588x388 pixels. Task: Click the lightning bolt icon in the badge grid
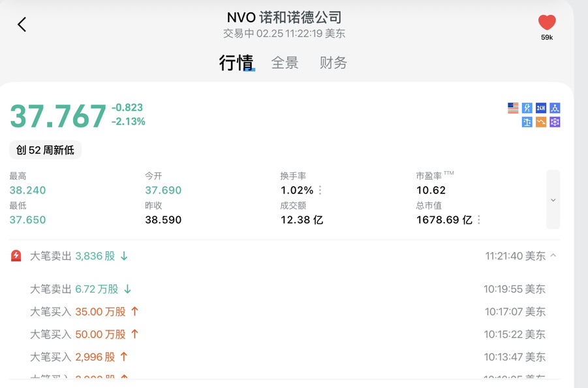(527, 108)
